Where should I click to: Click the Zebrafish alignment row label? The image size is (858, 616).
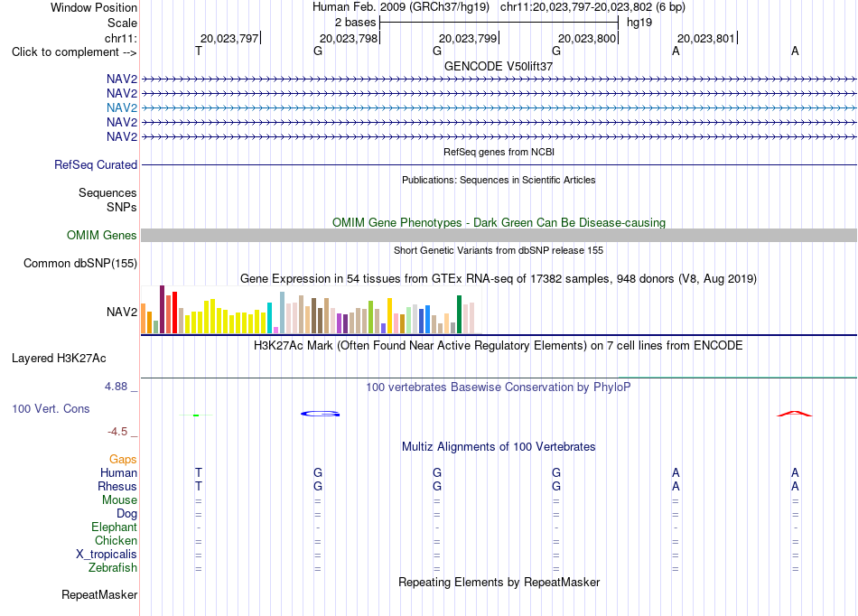(113, 568)
